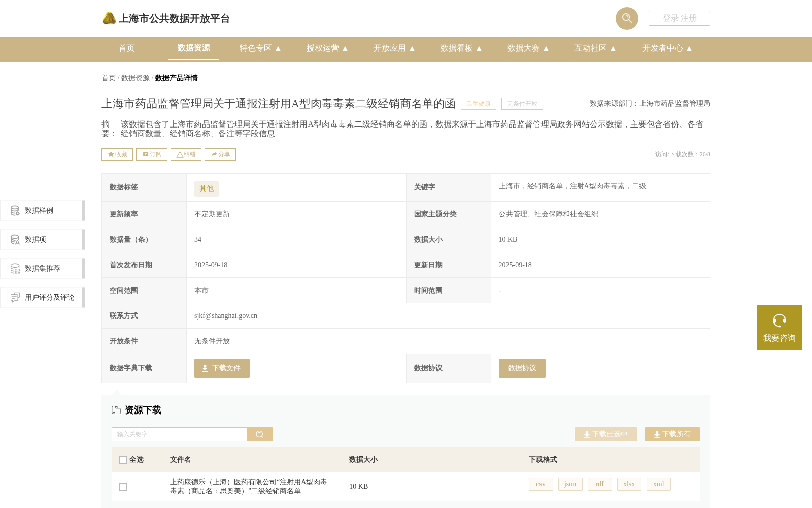Click the file name 上药康德乐 distributor list
Screen dimensions: 812x508
(x=249, y=486)
